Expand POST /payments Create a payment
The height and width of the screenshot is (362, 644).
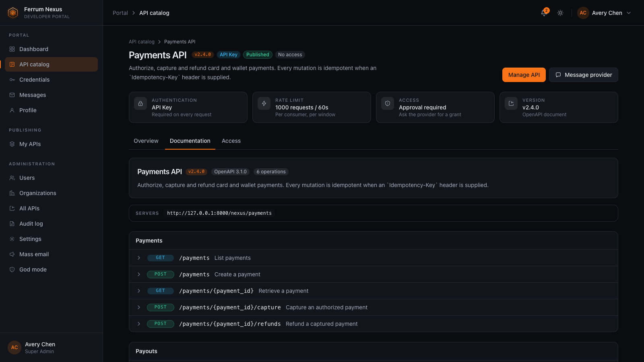374,274
